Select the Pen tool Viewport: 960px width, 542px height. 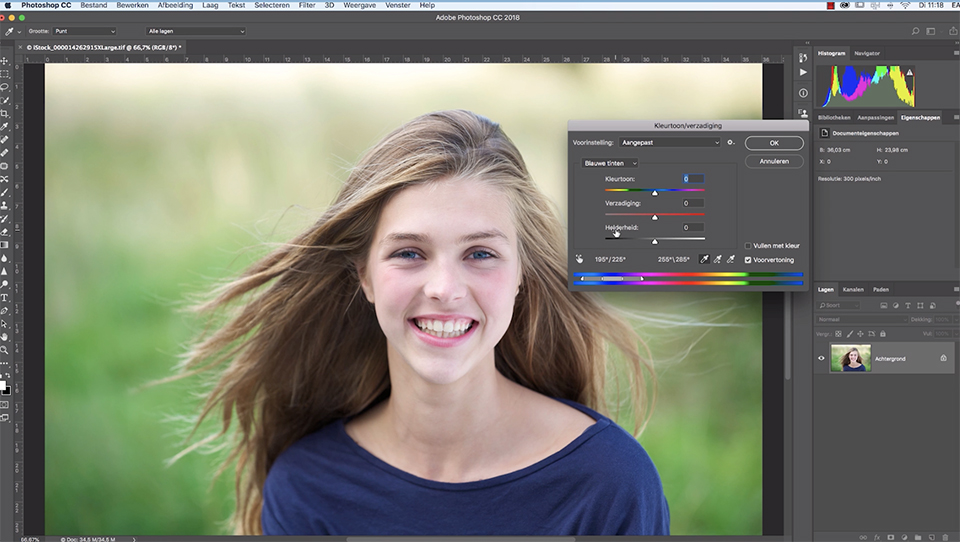[x=5, y=311]
